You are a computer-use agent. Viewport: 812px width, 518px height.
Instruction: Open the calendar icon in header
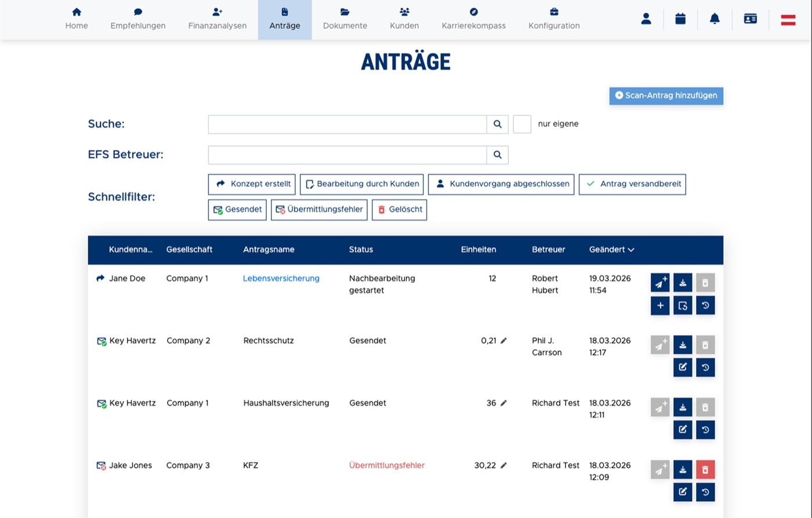680,19
